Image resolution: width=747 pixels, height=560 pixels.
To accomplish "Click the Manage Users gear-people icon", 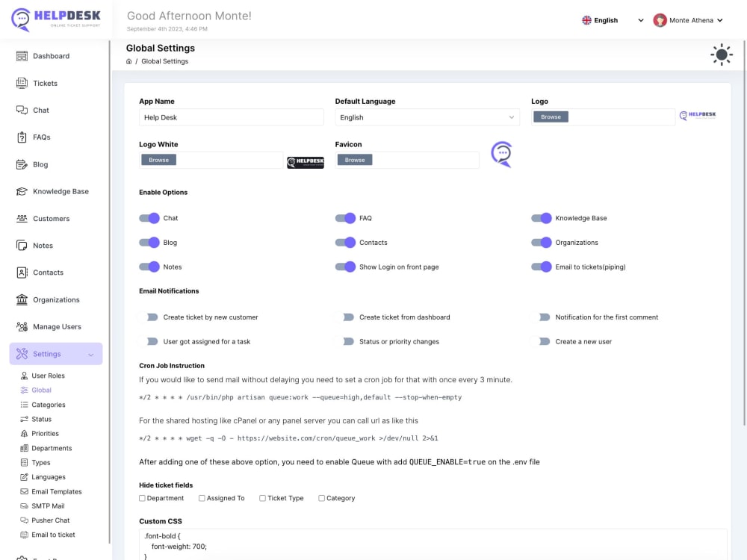I will (x=22, y=327).
